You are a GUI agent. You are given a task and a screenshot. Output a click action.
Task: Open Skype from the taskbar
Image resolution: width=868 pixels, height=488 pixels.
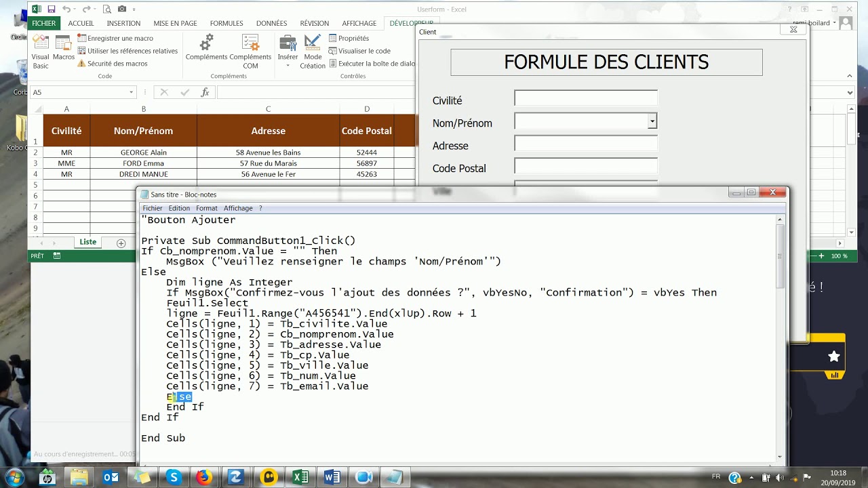[174, 477]
